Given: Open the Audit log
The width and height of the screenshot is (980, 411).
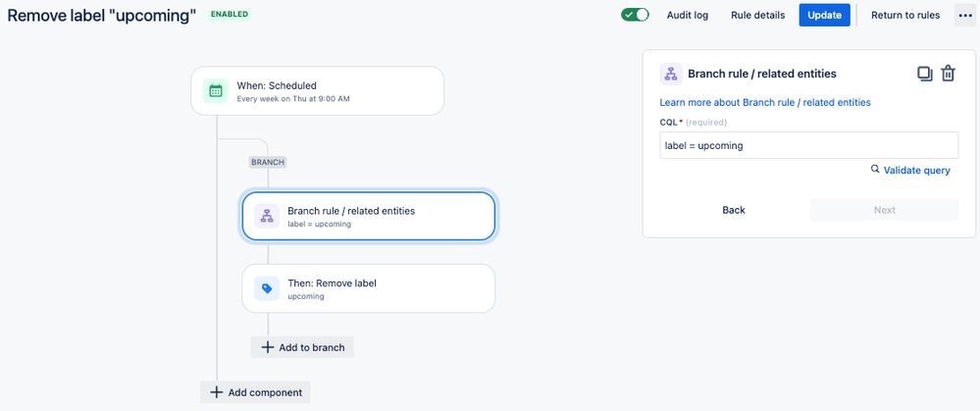Looking at the screenshot, I should pyautogui.click(x=688, y=15).
